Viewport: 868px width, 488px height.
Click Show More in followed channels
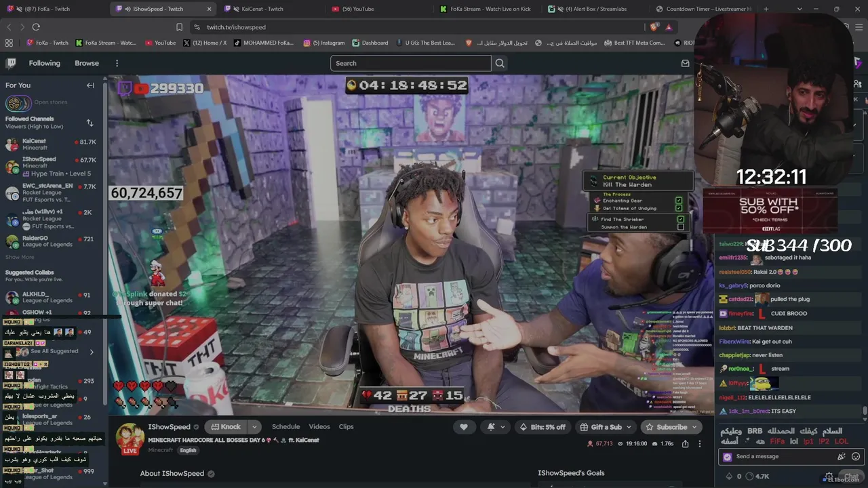(x=20, y=258)
